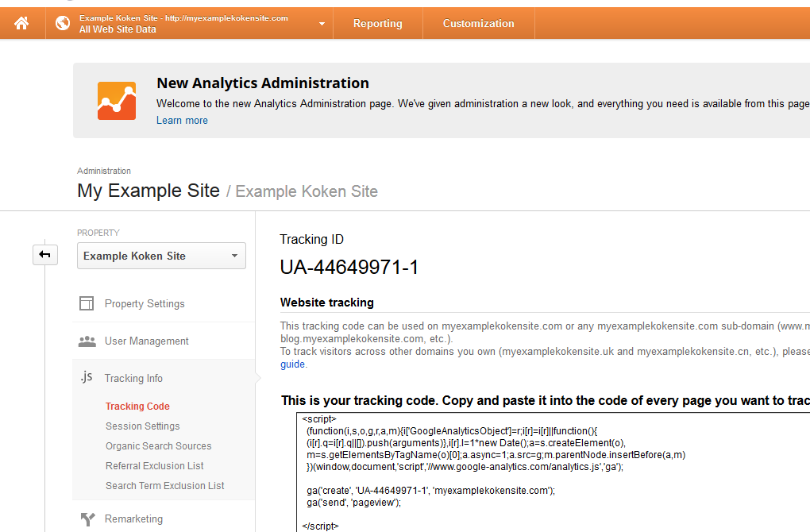Click the Tracking ID label
Viewport: 810px width, 532px height.
311,240
